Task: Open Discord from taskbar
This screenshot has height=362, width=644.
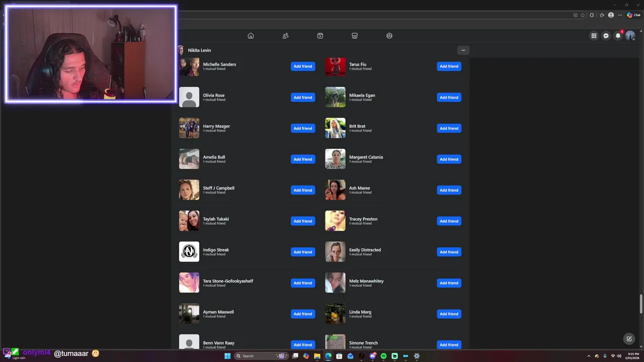Action: click(372, 356)
